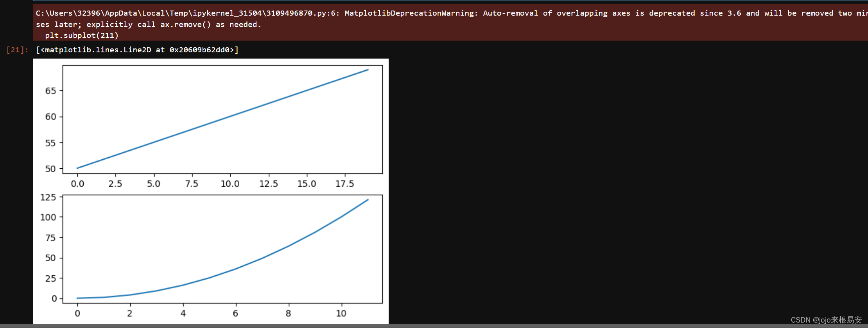
Task: Click the 'ses later; explicitly call ax.remove()' line
Action: [x=149, y=25]
